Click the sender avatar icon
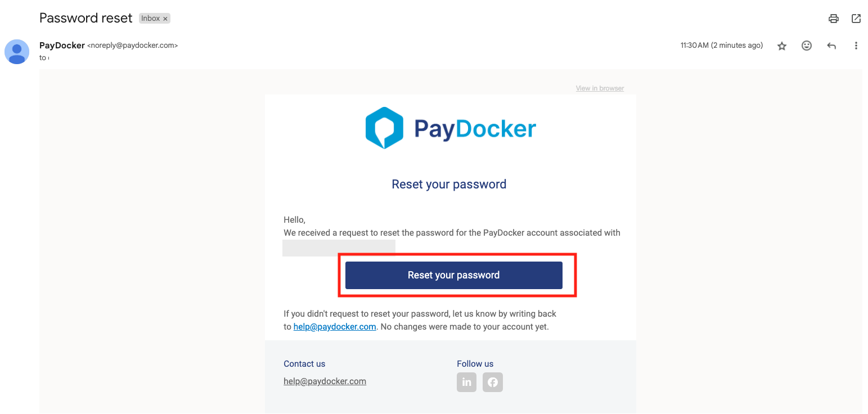 point(17,52)
